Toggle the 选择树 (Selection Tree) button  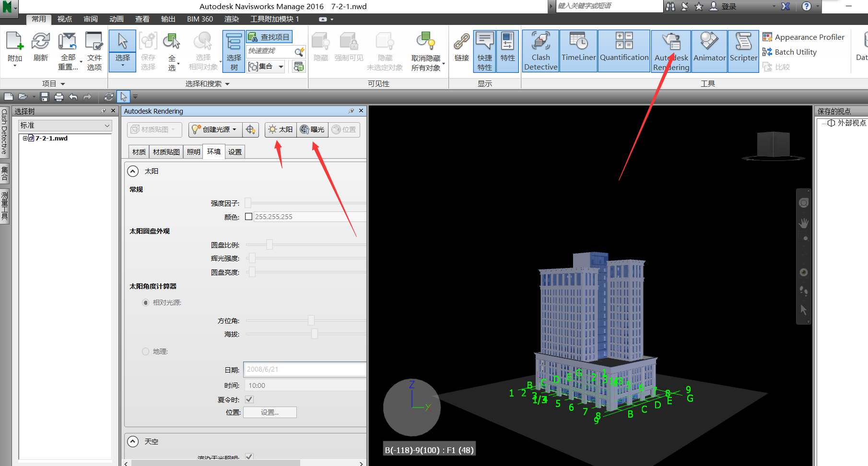[234, 51]
